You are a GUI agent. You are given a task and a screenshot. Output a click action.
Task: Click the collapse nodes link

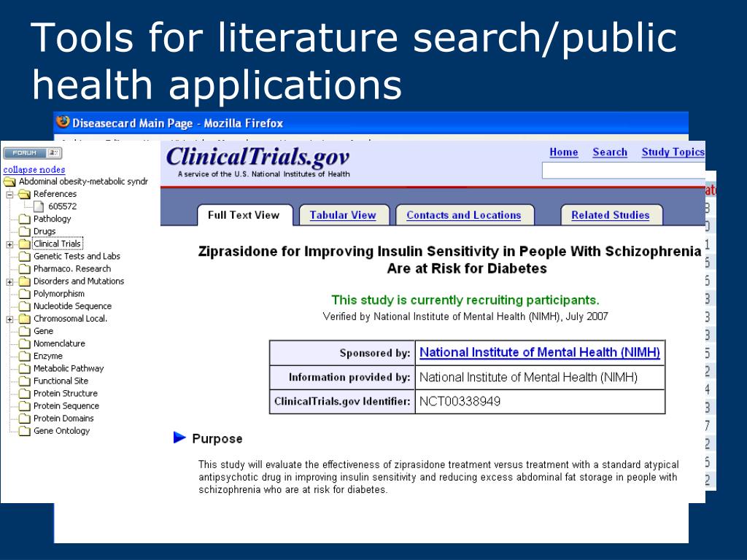[x=34, y=169]
